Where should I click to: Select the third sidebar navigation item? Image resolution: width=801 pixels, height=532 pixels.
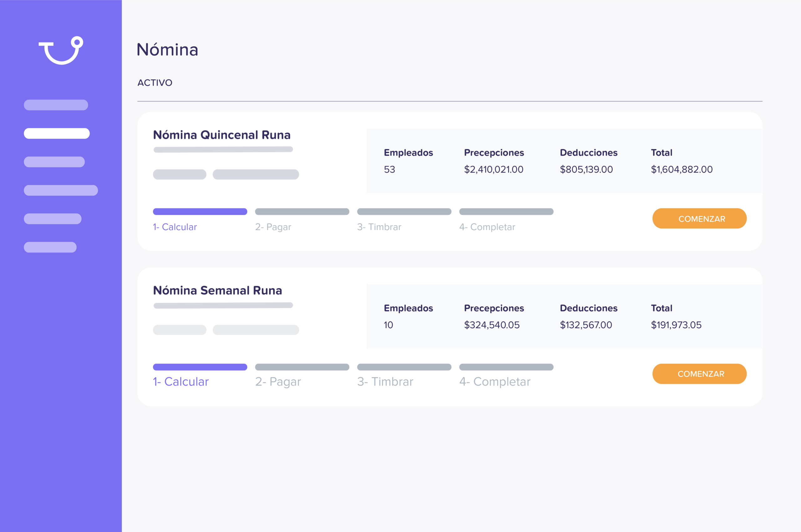54,162
